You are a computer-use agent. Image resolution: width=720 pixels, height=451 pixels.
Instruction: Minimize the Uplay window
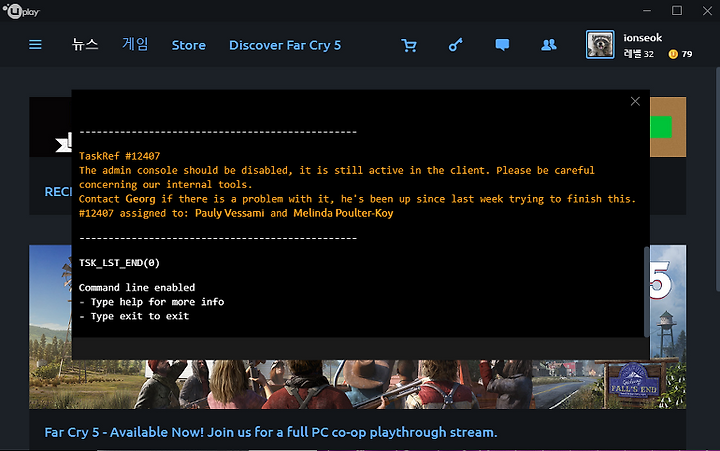[x=647, y=11]
